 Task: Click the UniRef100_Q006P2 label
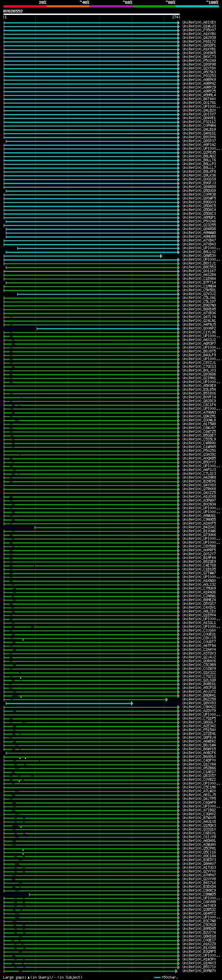[199, 328]
